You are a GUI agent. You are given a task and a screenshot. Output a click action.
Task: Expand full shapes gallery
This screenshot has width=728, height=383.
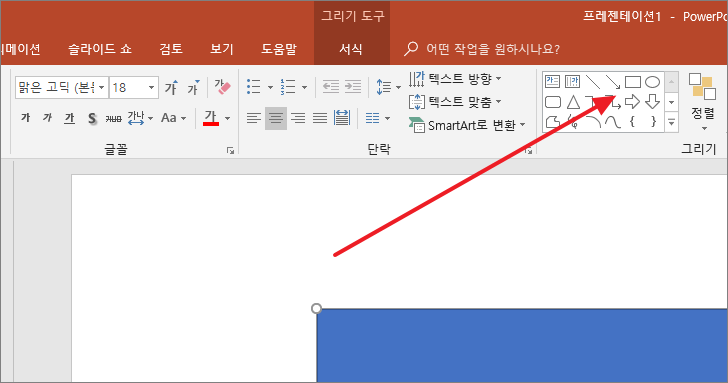tap(671, 122)
